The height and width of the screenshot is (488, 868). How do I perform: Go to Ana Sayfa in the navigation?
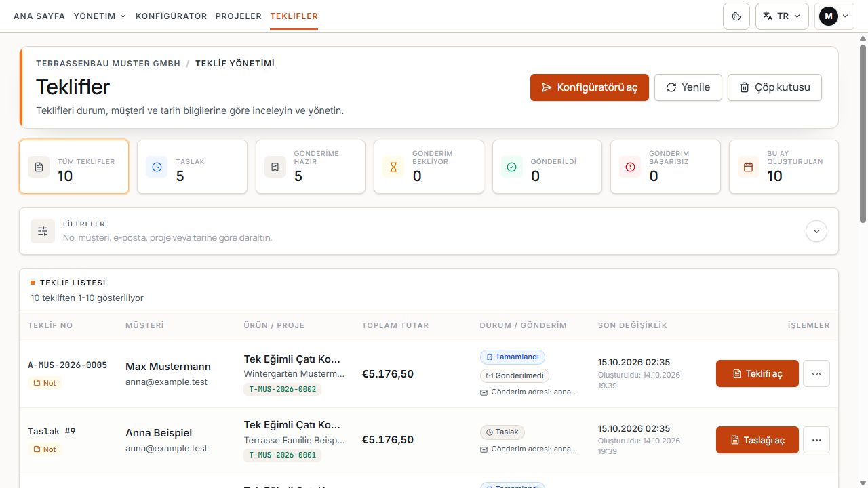click(39, 16)
